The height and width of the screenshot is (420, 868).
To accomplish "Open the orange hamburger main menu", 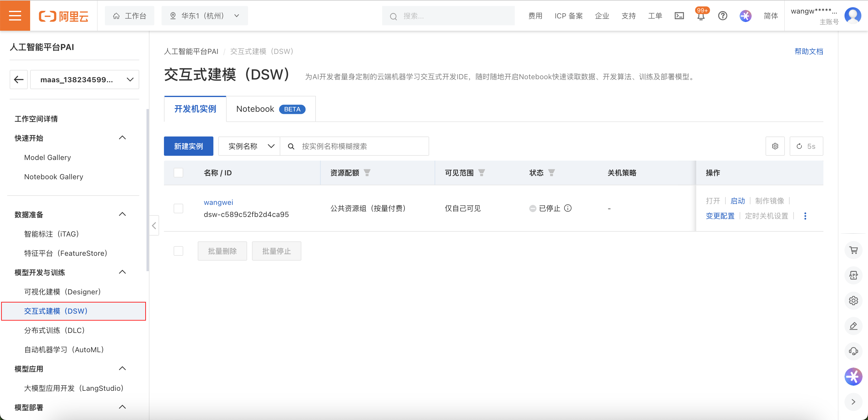I will coord(15,15).
